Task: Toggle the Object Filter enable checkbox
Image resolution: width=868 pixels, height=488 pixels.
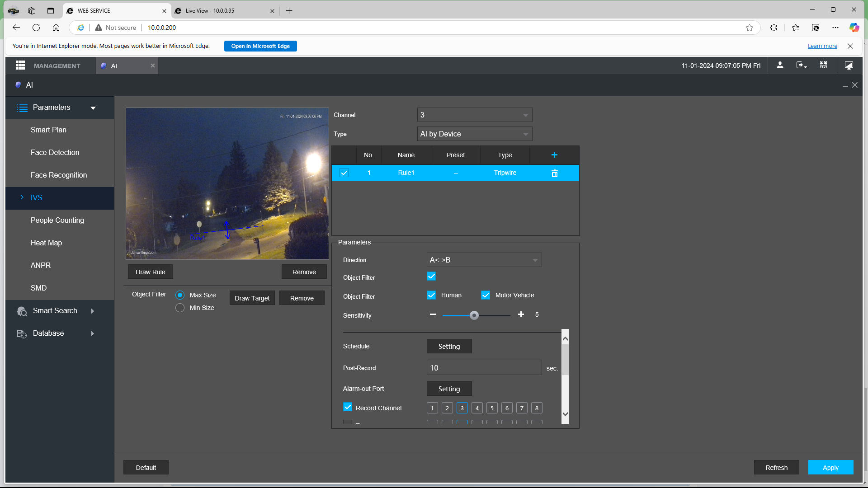Action: [x=431, y=276]
